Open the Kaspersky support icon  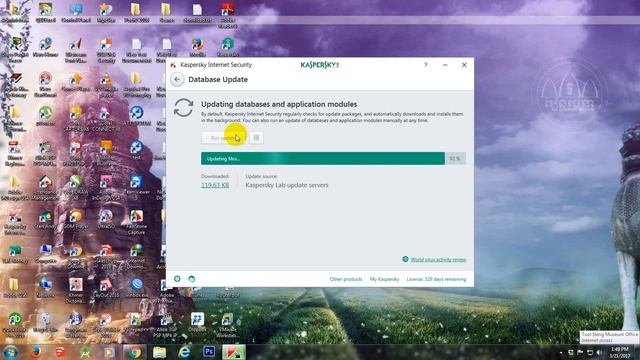coord(191,279)
